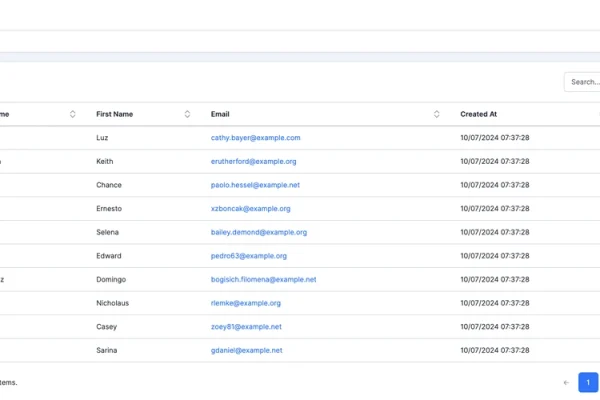The height and width of the screenshot is (400, 600).
Task: Open bogisich.filomena@example.net email link
Action: pos(263,279)
